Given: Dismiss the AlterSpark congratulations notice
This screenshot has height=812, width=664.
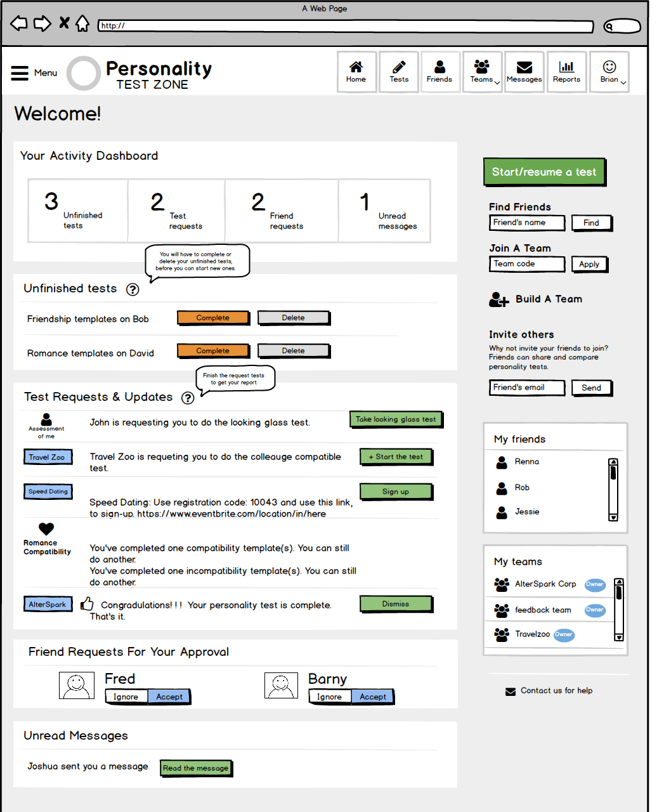Looking at the screenshot, I should pyautogui.click(x=396, y=604).
